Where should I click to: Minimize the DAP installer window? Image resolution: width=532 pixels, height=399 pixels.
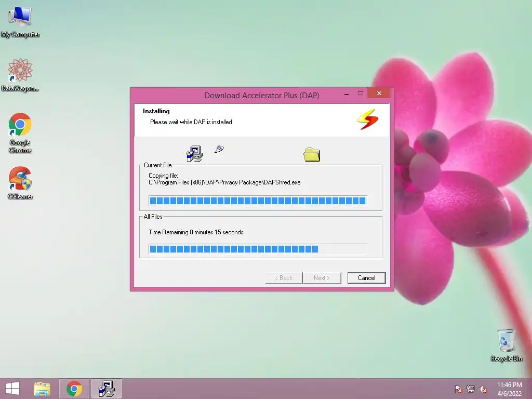(347, 94)
